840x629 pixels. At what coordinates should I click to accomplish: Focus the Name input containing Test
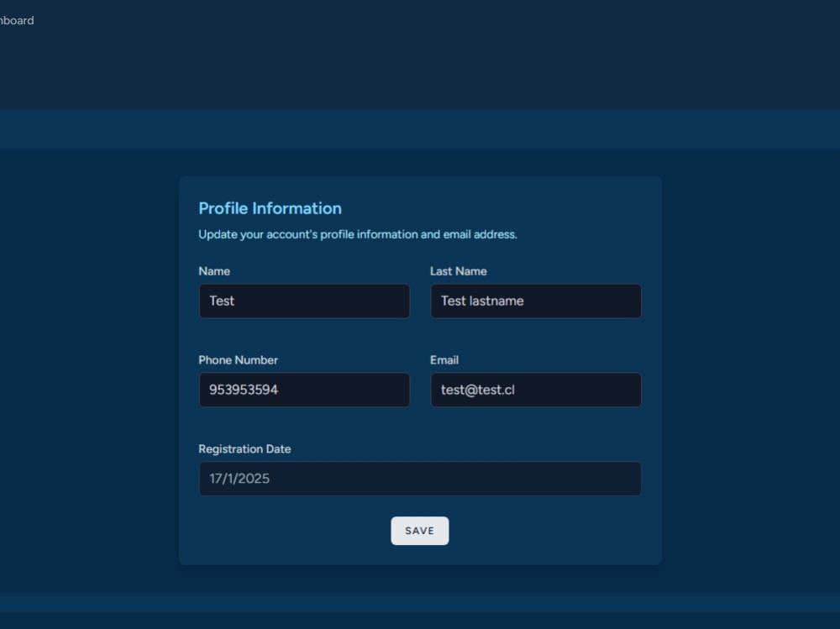pos(304,301)
